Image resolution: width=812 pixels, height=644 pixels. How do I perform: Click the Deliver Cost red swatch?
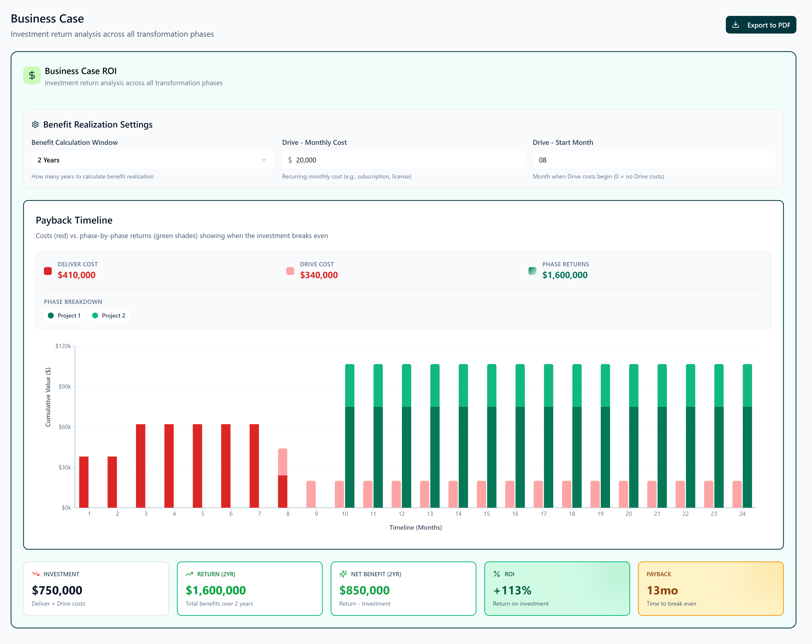(48, 271)
